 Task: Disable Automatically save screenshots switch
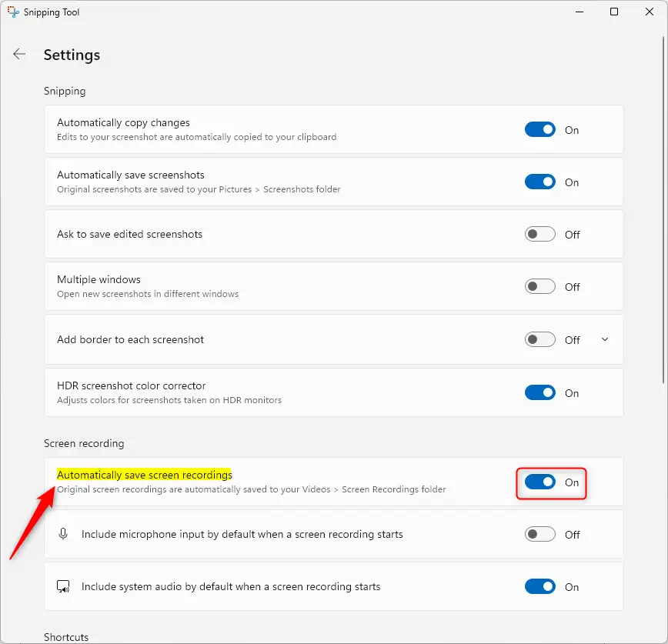539,182
